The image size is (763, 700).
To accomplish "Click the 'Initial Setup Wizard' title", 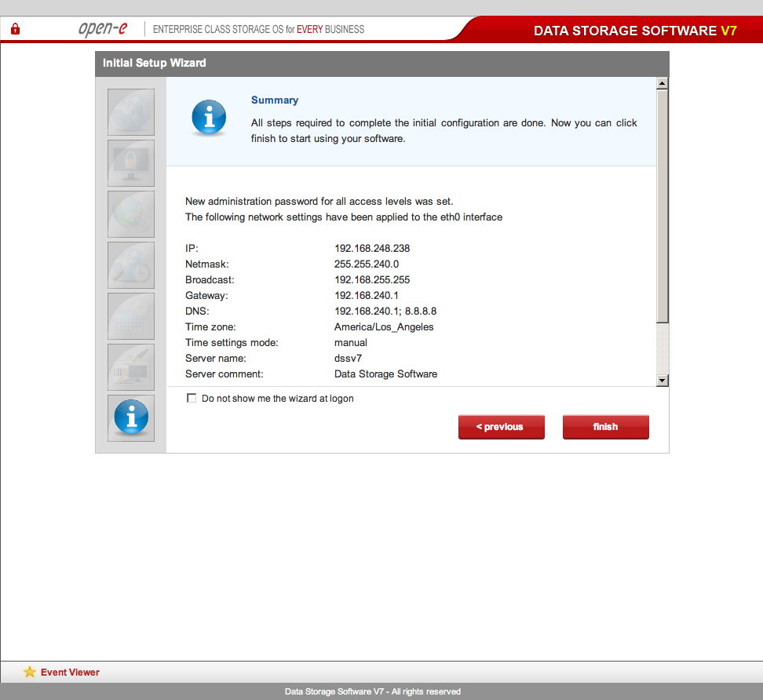I will click(155, 63).
